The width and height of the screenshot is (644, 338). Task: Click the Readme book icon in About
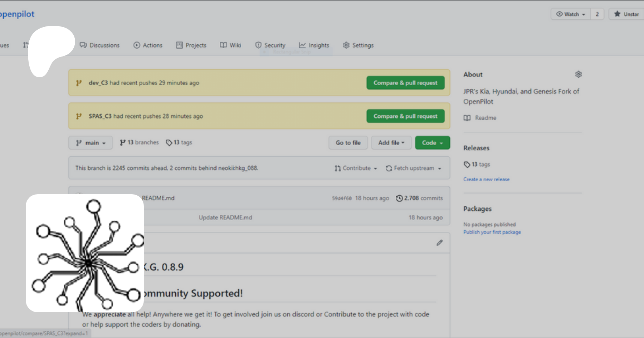pyautogui.click(x=467, y=118)
